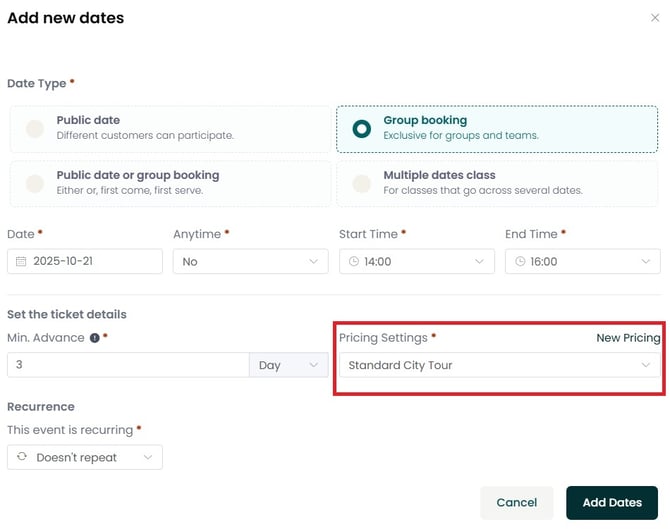Viewport: 670px width, 529px height.
Task: Click the New Pricing link
Action: [628, 338]
